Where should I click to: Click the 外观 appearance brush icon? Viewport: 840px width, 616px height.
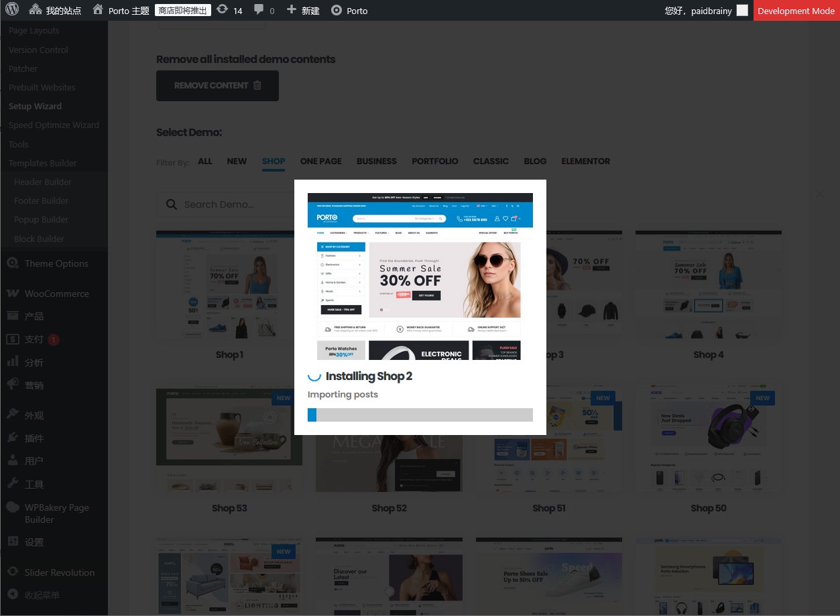[13, 415]
